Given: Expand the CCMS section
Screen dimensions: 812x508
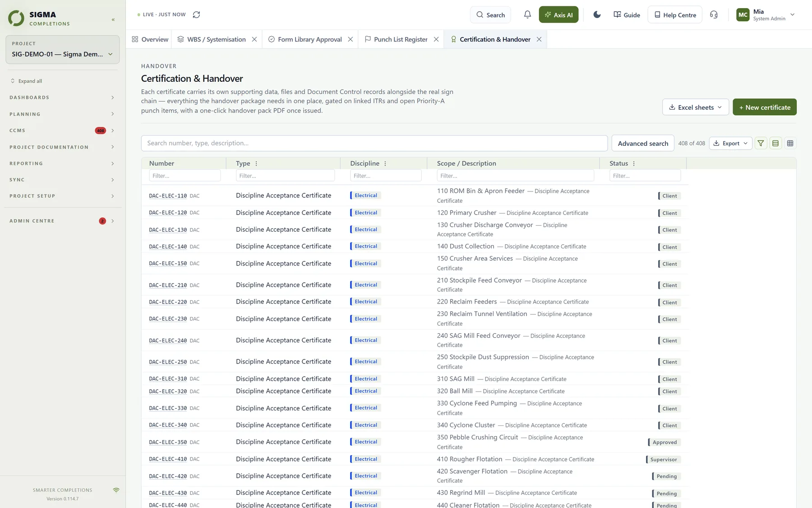Looking at the screenshot, I should pos(62,130).
